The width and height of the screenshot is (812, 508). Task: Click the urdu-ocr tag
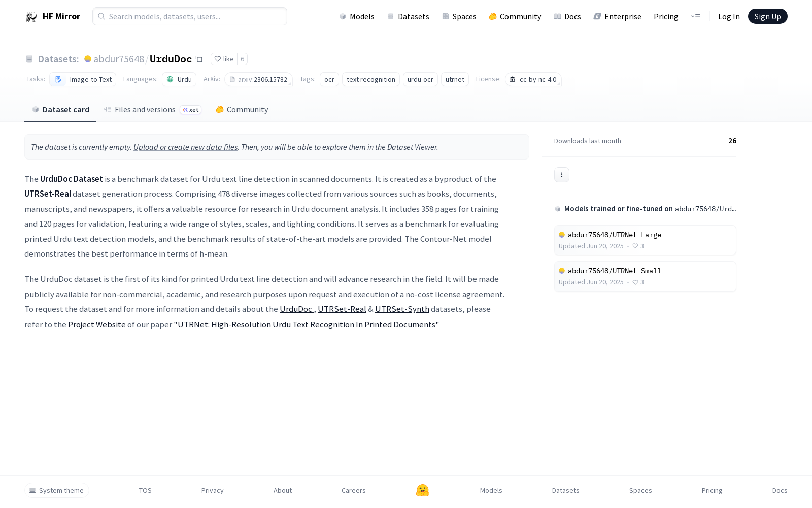click(x=420, y=79)
